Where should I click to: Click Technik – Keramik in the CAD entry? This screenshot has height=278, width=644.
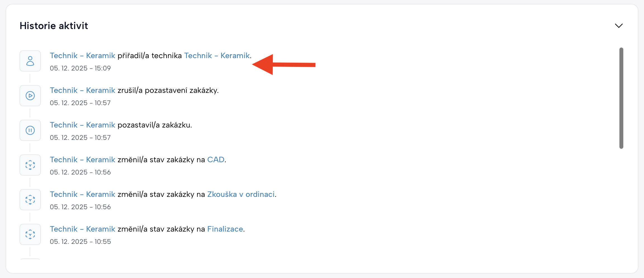click(82, 160)
